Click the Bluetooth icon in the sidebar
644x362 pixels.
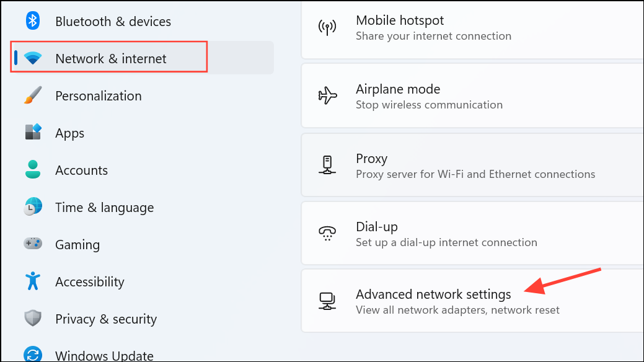[33, 20]
